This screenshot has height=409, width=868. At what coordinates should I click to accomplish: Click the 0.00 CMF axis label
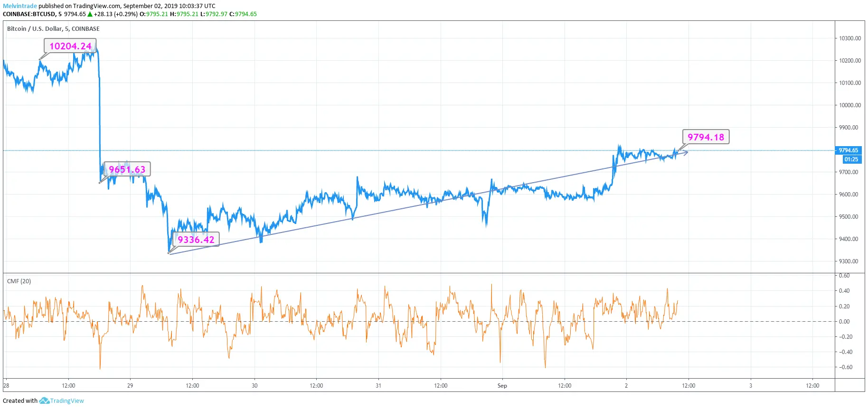[844, 322]
